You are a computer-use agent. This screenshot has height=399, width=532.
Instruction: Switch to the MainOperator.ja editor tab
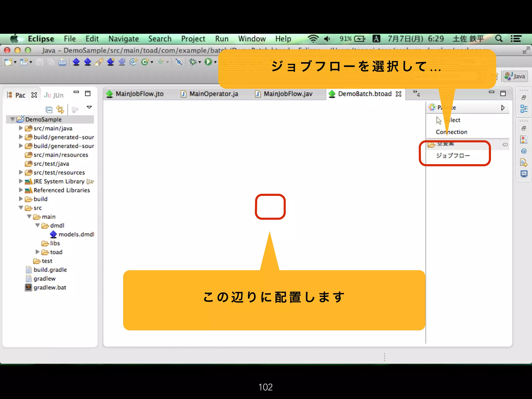tap(213, 94)
